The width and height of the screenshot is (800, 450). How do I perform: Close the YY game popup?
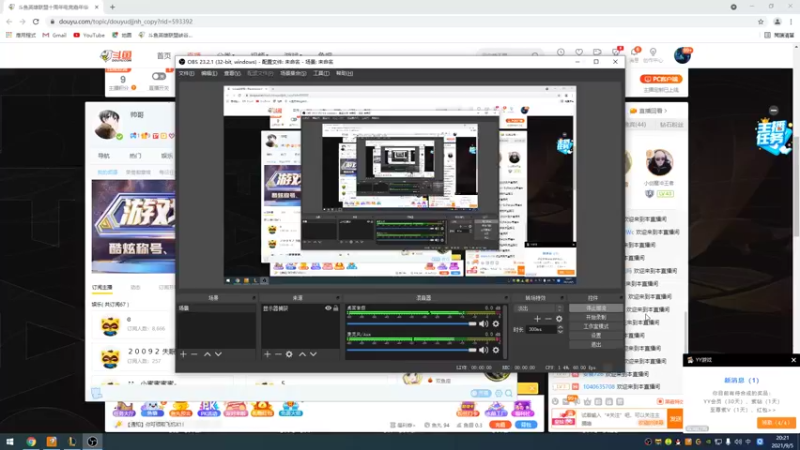(793, 360)
